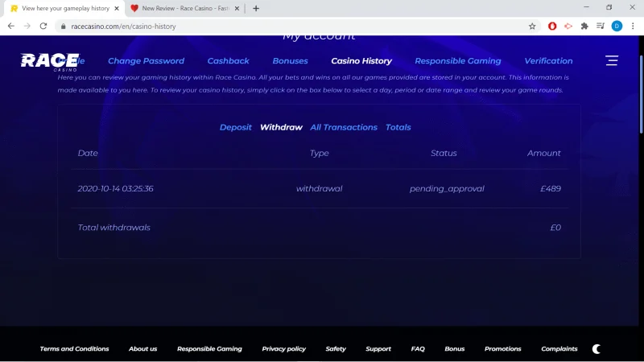Select the Casino History section
The height and width of the screenshot is (362, 644).
tap(361, 61)
